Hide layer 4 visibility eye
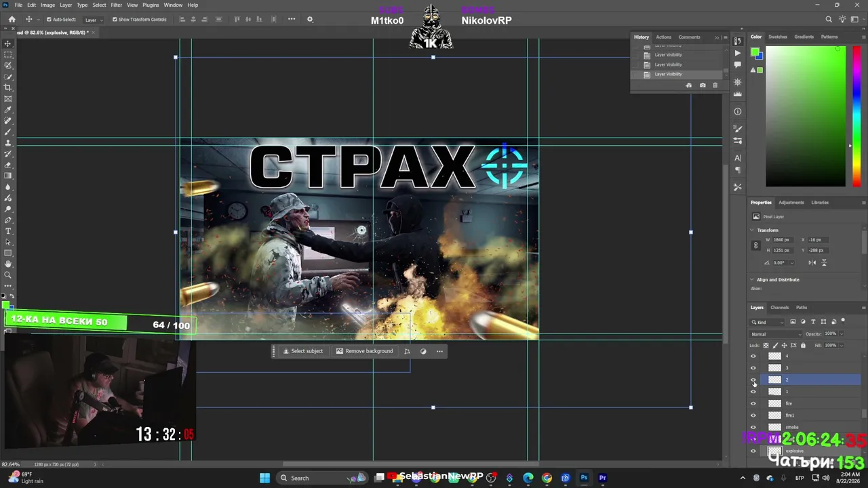The image size is (868, 488). [x=753, y=357]
